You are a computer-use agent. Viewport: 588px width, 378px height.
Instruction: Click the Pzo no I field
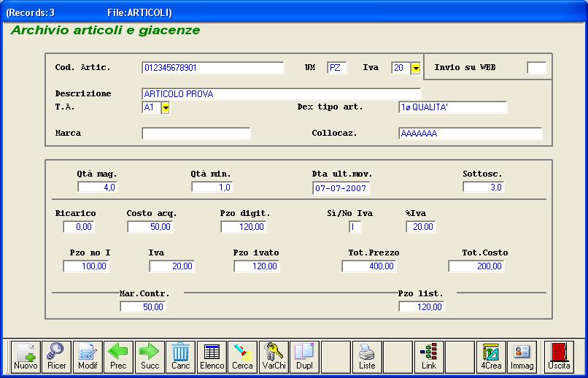(x=86, y=266)
